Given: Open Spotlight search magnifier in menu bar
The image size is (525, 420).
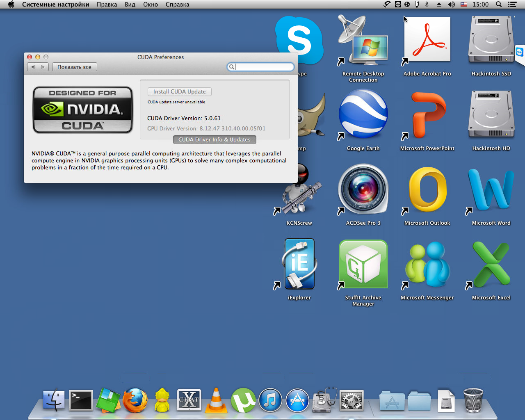Looking at the screenshot, I should pos(499,5).
